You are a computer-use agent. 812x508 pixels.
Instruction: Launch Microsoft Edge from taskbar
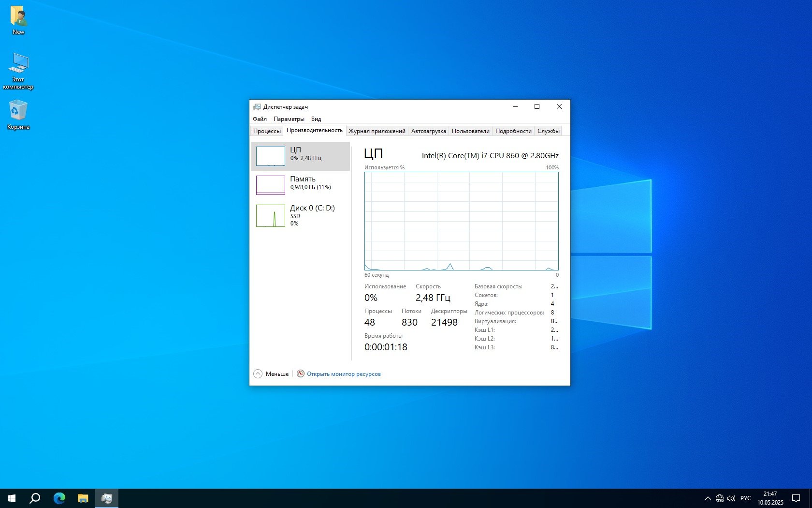pos(59,498)
